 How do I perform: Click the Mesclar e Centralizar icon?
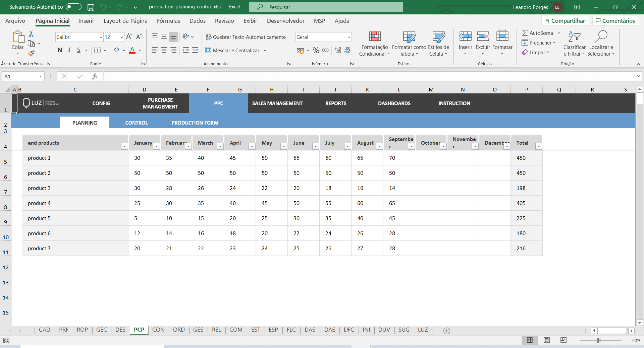coord(209,50)
